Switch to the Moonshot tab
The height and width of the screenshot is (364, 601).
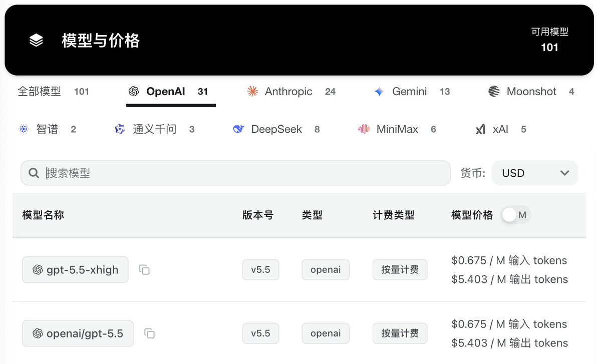[531, 92]
